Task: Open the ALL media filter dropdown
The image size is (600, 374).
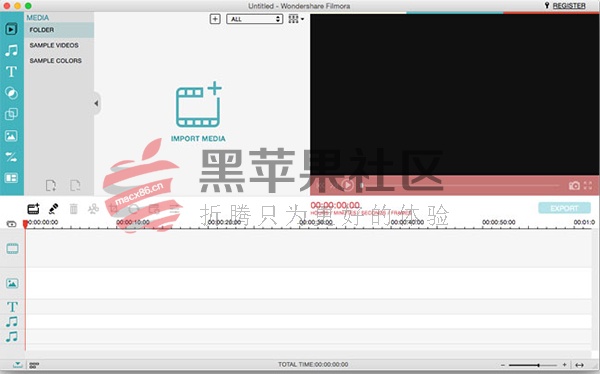Action: click(x=254, y=19)
